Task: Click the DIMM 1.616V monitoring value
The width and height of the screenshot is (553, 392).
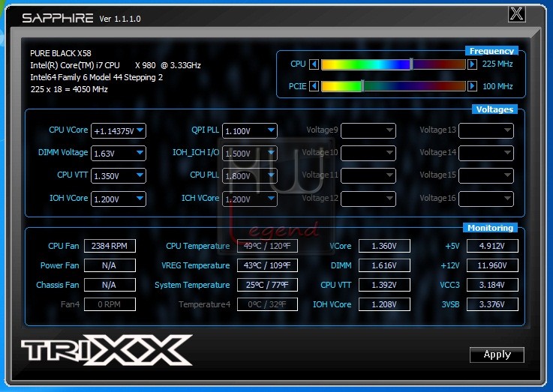Action: tap(384, 265)
